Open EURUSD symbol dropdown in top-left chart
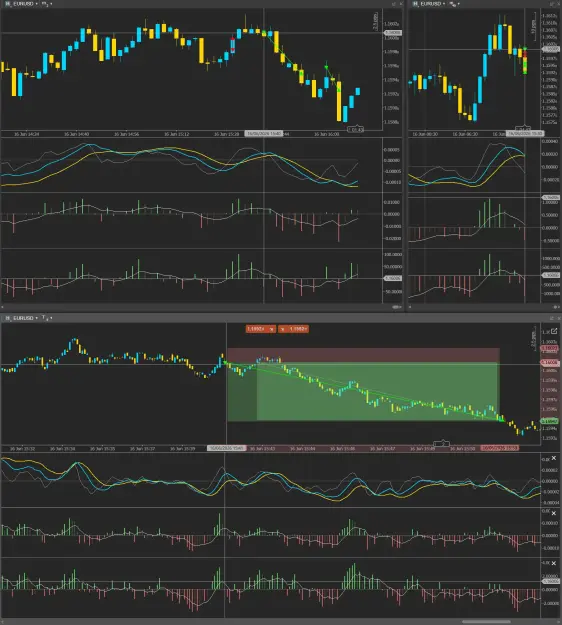This screenshot has height=625, width=562. coord(26,4)
